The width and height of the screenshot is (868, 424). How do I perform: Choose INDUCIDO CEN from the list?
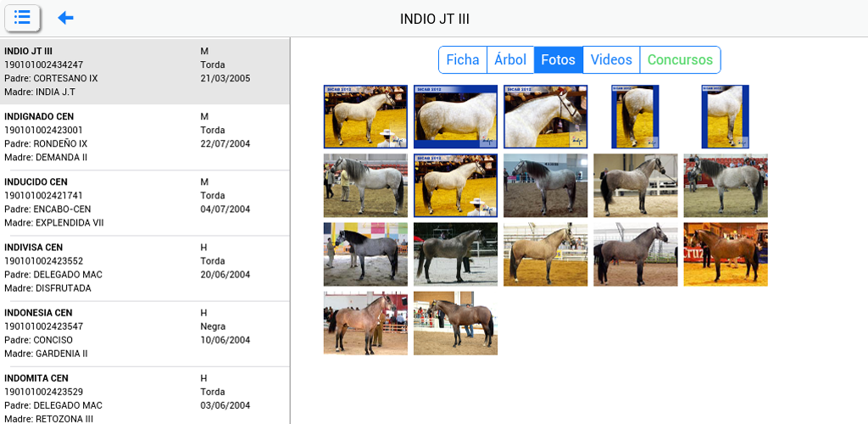point(144,202)
